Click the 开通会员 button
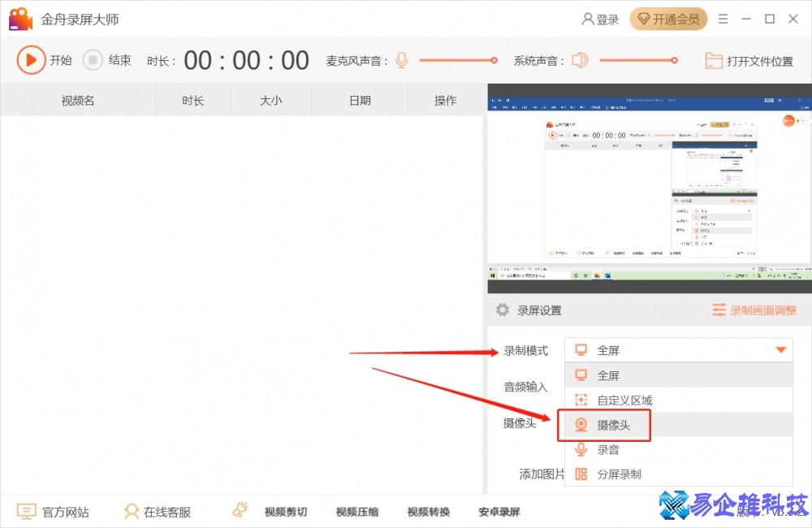Viewport: 812px width, 528px height. click(x=668, y=18)
